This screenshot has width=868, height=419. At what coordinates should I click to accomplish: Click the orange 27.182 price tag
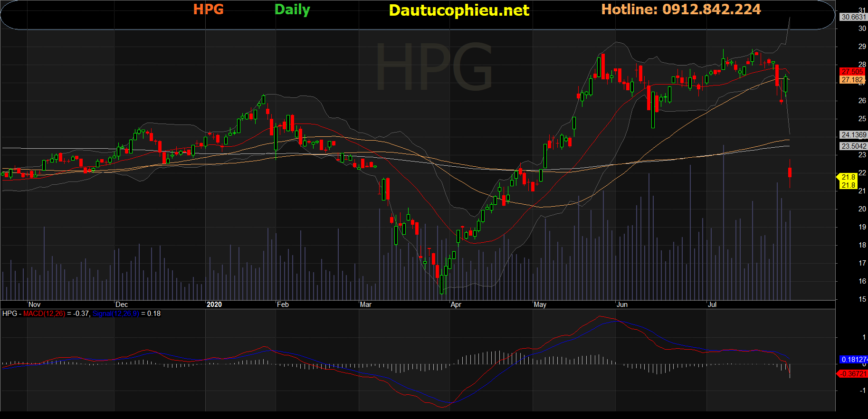click(852, 80)
